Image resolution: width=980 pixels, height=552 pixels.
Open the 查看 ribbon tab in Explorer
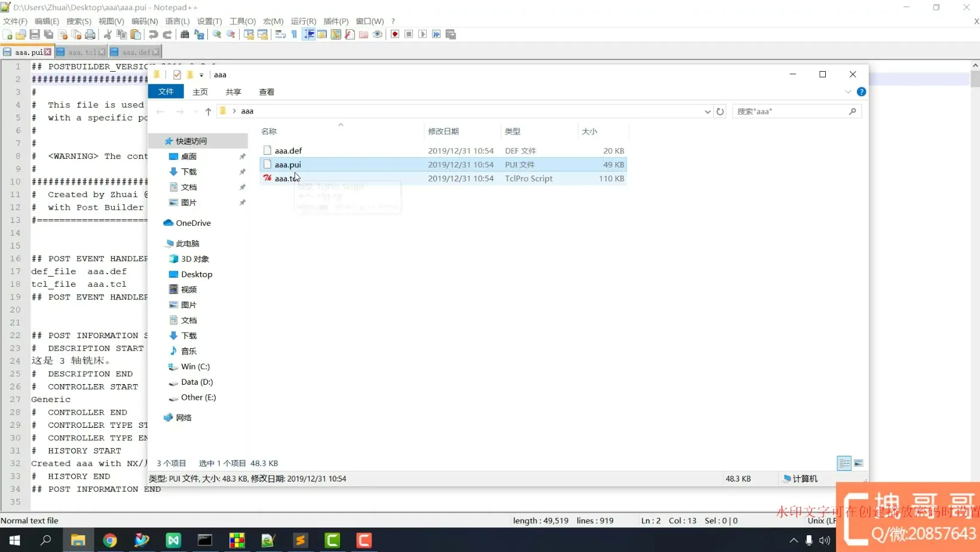pos(267,92)
